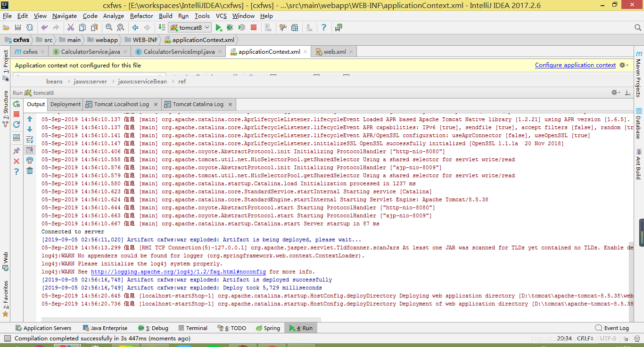Open Settings with the wrench icon
Image resolution: width=644 pixels, height=347 pixels.
[x=283, y=28]
